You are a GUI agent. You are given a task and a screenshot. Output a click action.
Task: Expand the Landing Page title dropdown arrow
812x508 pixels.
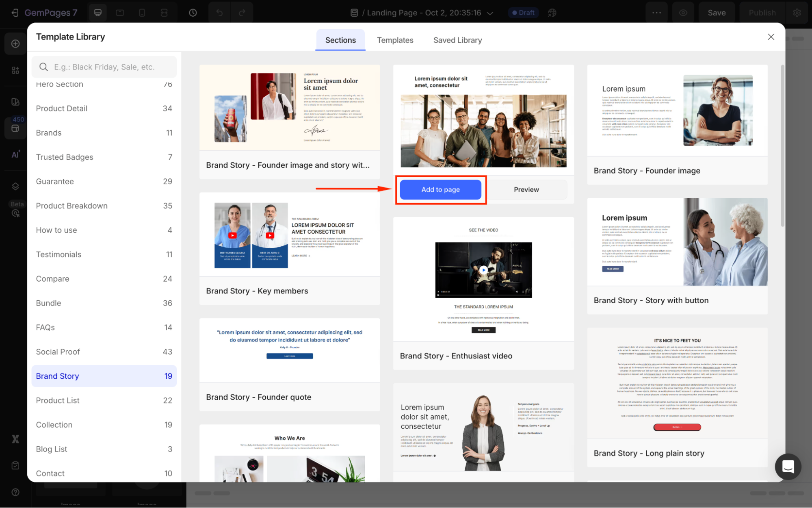pos(490,13)
